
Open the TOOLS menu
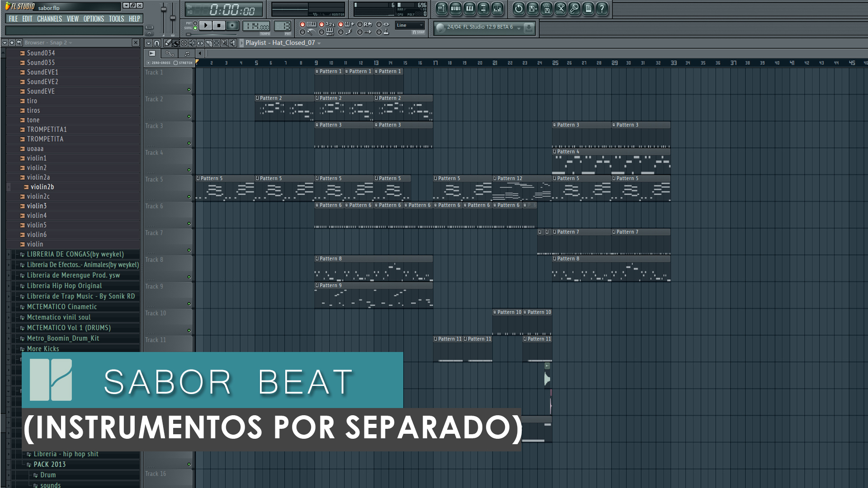click(x=116, y=19)
